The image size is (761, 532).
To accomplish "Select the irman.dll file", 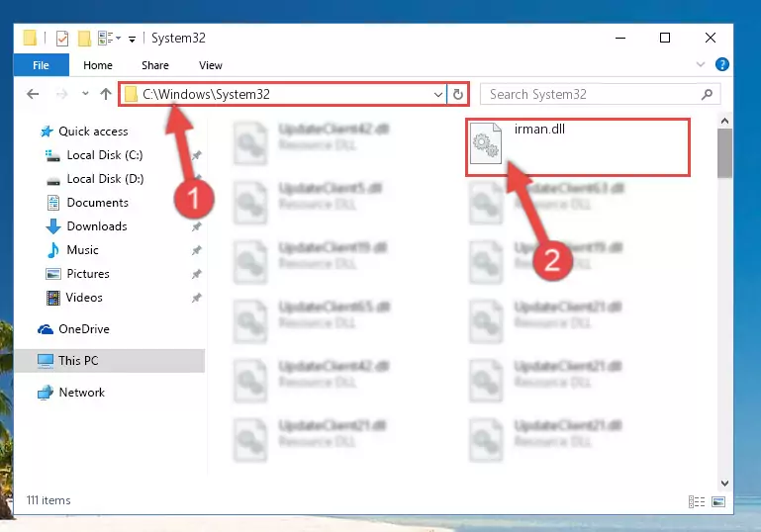I will click(578, 147).
